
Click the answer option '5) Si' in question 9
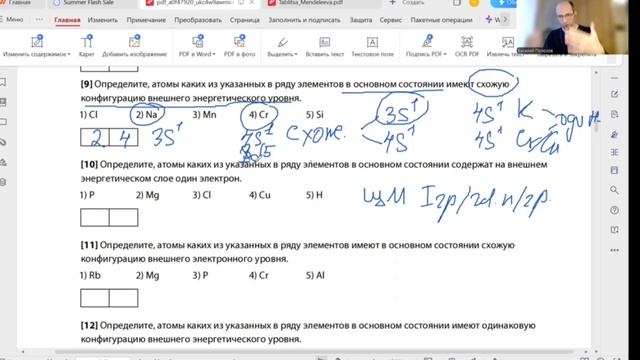tap(315, 115)
